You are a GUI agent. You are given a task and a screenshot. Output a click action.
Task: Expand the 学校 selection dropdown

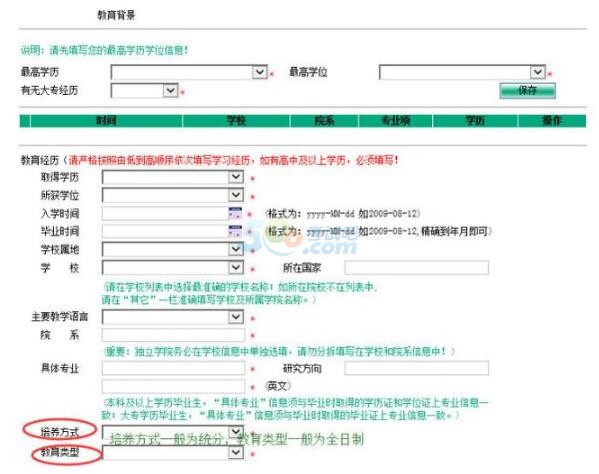(173, 267)
